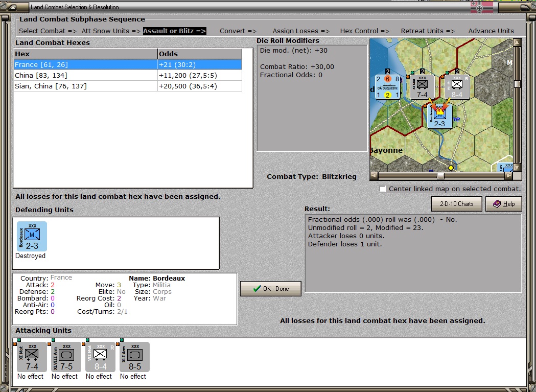Click Assault or Blitz subphase step

click(x=174, y=31)
